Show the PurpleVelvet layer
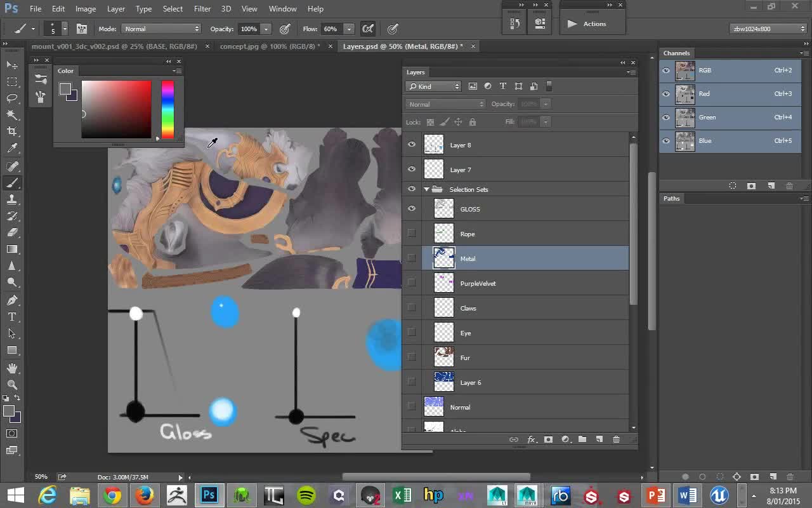The image size is (812, 508). click(412, 283)
